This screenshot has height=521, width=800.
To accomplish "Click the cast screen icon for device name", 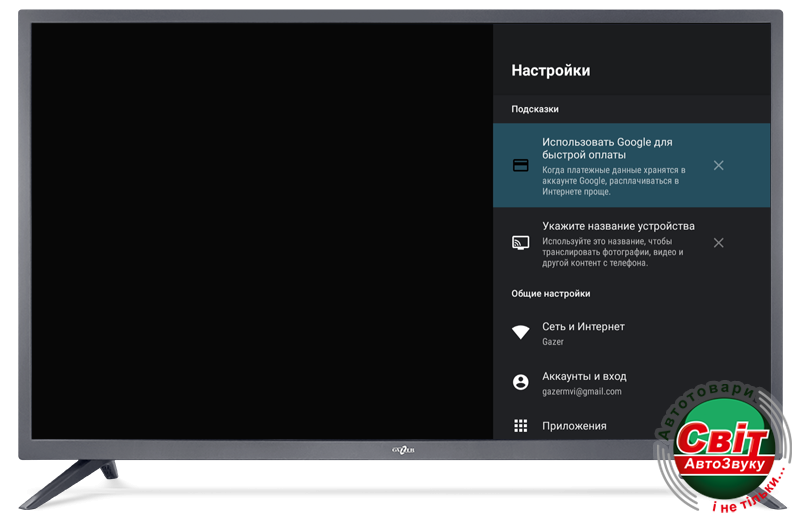I will tap(520, 243).
